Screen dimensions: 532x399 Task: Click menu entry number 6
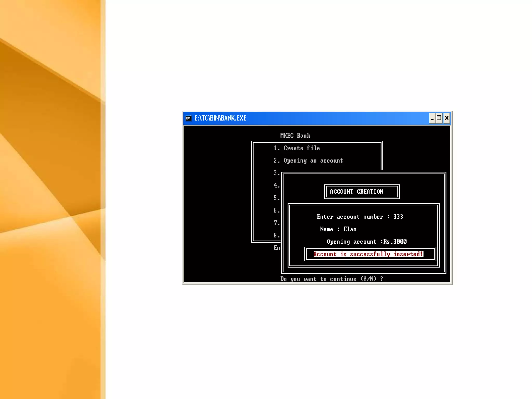pos(276,210)
